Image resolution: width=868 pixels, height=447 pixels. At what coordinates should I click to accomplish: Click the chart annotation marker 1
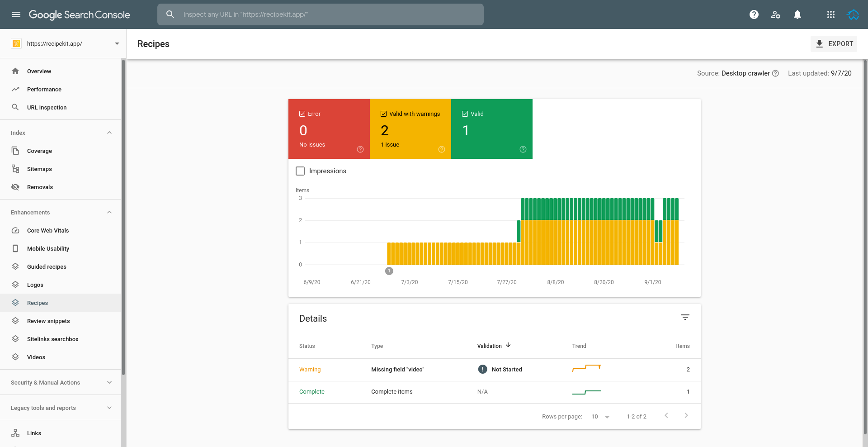click(389, 271)
